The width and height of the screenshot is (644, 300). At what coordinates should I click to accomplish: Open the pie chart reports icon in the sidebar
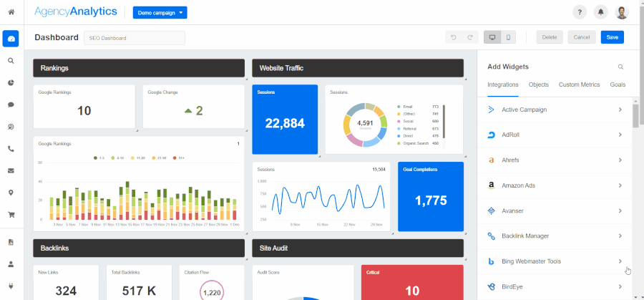point(11,82)
